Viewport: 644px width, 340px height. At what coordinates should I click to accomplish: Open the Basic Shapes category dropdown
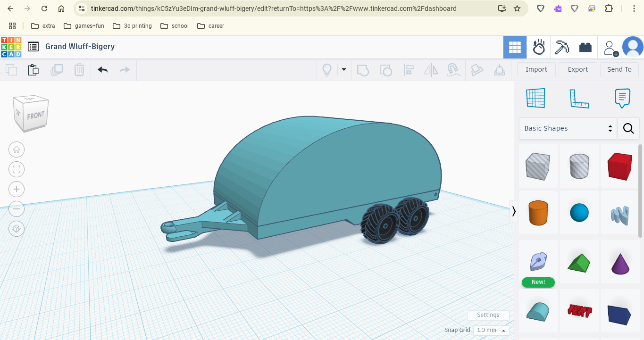coord(568,128)
